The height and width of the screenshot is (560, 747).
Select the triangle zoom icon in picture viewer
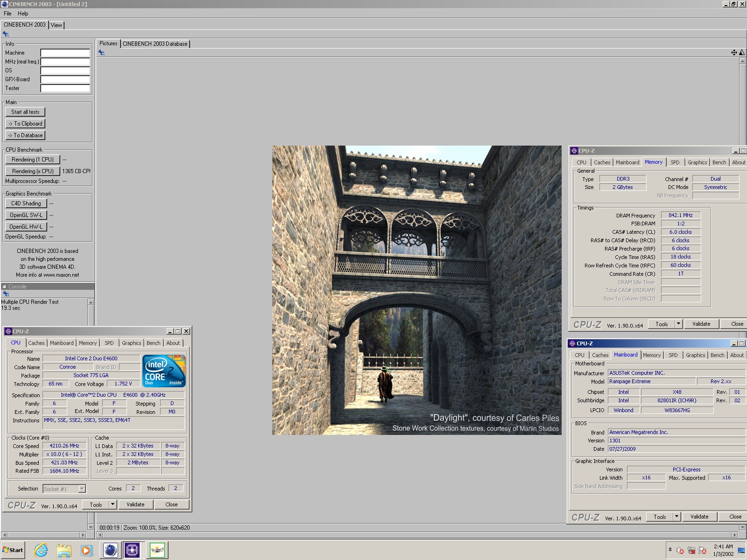coord(742,53)
